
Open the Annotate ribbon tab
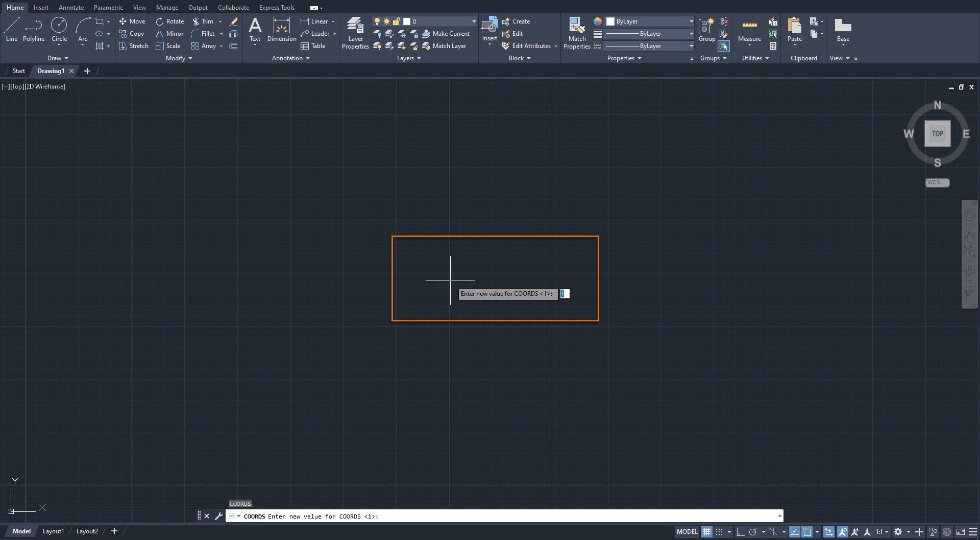pos(71,8)
